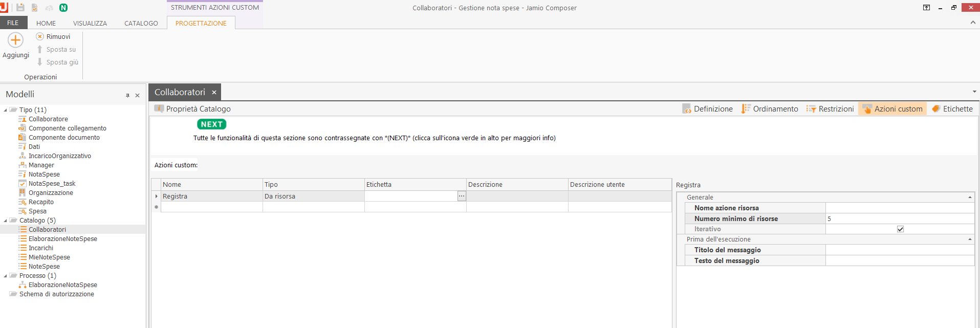Select Organizzazione in tree
The width and height of the screenshot is (980, 328).
(51, 193)
